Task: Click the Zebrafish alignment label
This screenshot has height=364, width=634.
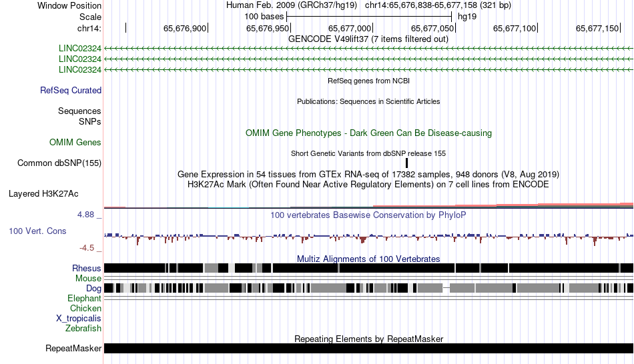Action: [x=83, y=328]
